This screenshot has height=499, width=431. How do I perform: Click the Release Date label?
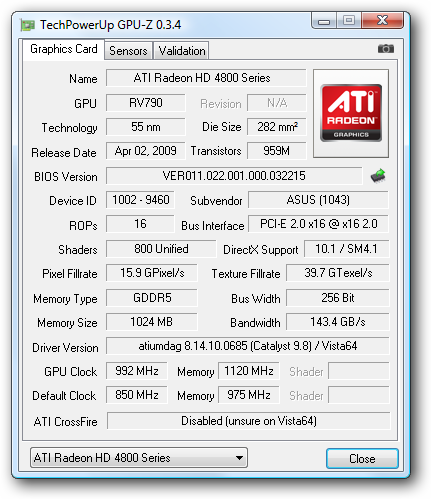point(64,153)
